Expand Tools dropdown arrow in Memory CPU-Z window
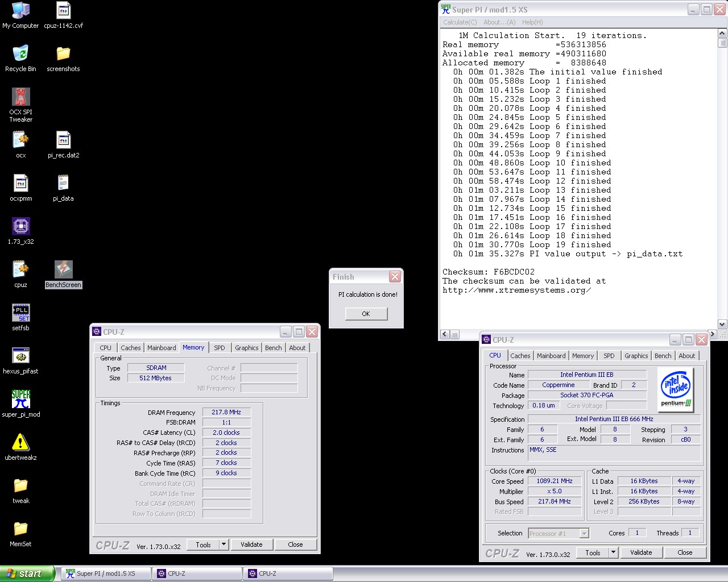728x582 pixels. tap(224, 544)
